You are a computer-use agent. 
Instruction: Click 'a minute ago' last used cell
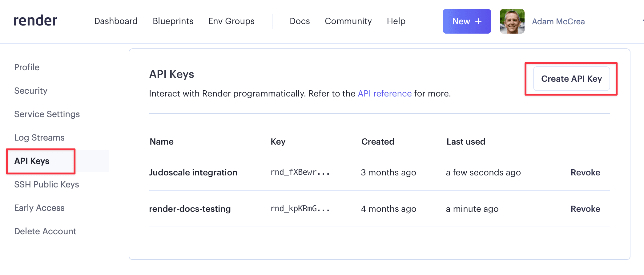[x=472, y=209]
